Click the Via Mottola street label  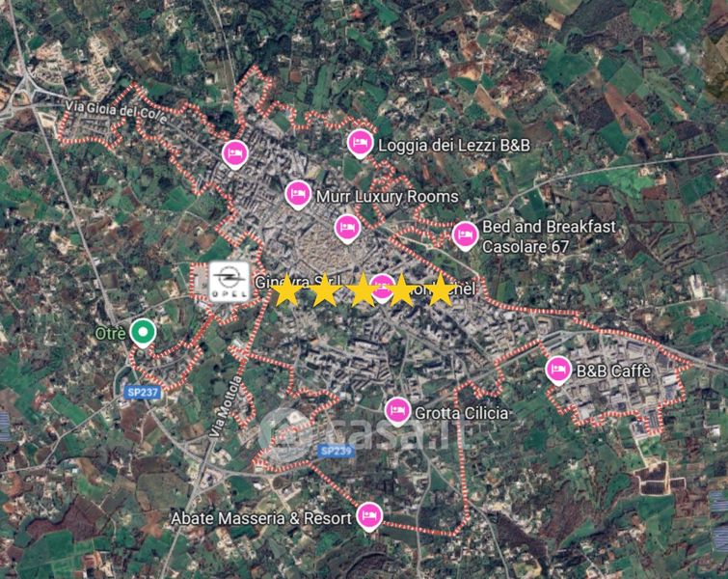click(226, 406)
